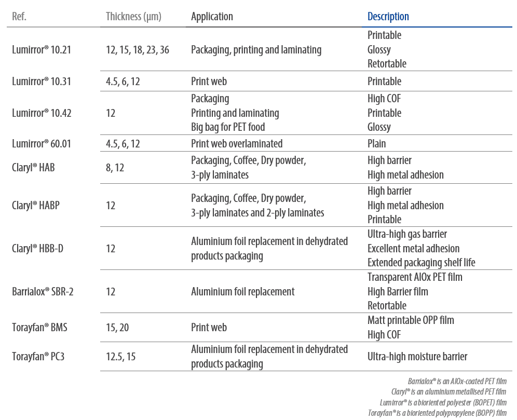Click thickness values 12, 15, 18, 23, 36

[x=138, y=50]
